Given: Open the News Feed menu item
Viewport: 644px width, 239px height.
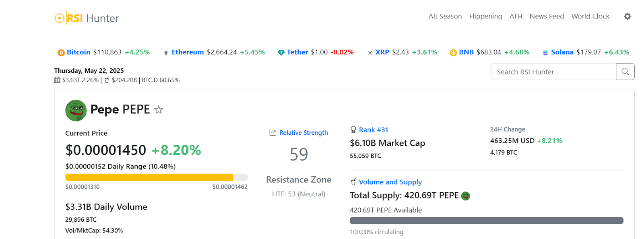Looking at the screenshot, I should (x=547, y=16).
